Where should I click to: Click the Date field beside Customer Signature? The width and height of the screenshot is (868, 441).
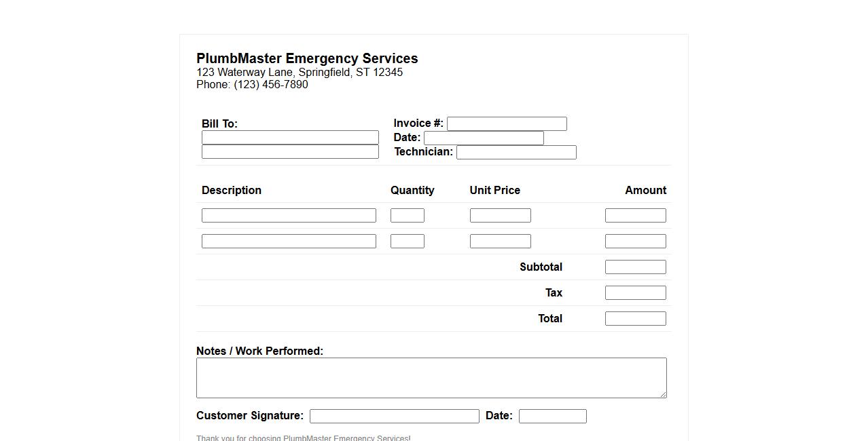553,416
